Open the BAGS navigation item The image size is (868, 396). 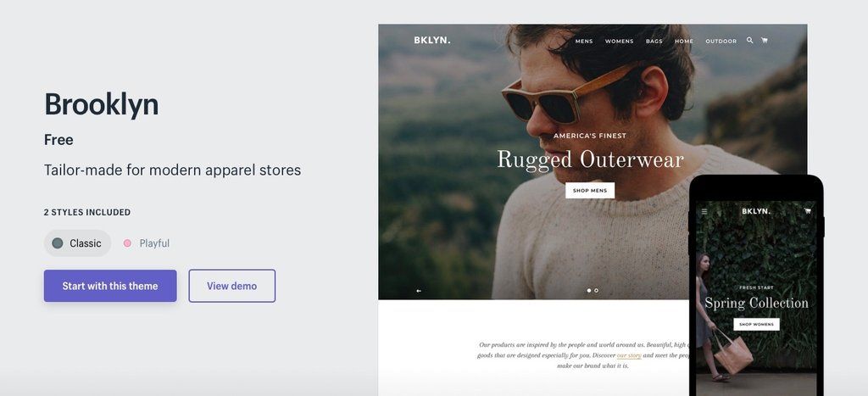(x=654, y=42)
